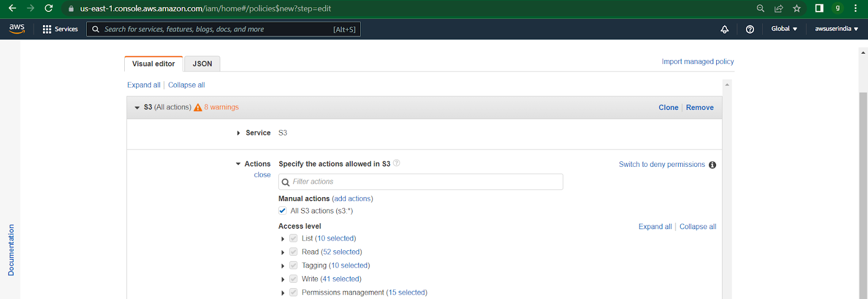Image resolution: width=868 pixels, height=299 pixels.
Task: Collapse the S3 (All actions) section arrow
Action: [x=137, y=108]
